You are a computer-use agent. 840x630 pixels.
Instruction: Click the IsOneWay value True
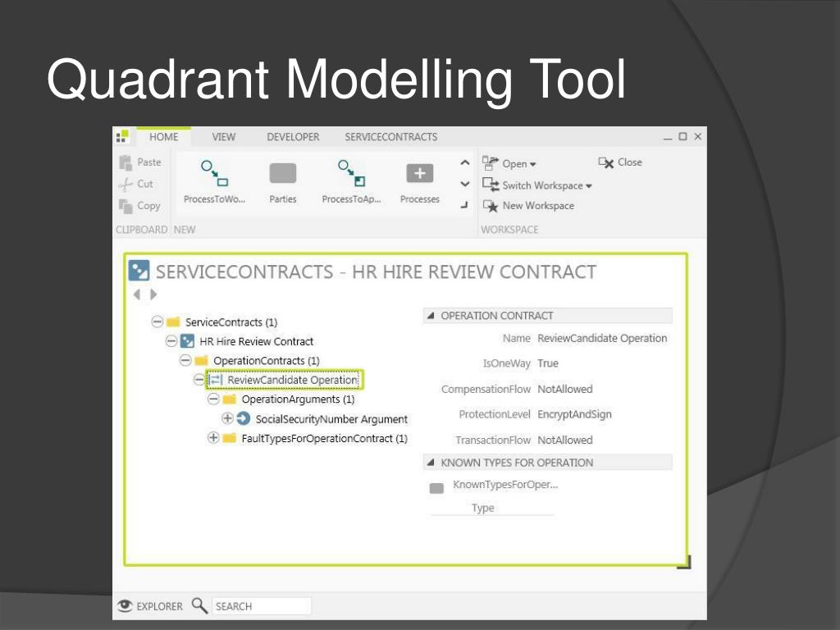coord(548,363)
